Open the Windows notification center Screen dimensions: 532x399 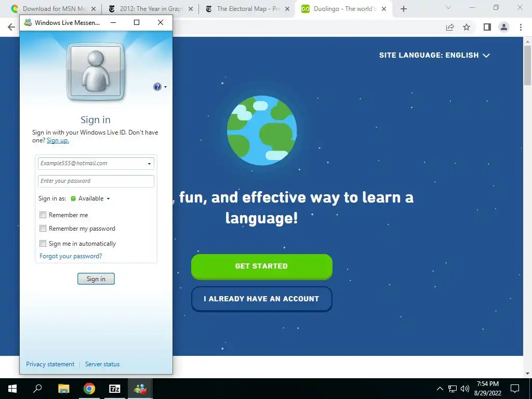(515, 389)
